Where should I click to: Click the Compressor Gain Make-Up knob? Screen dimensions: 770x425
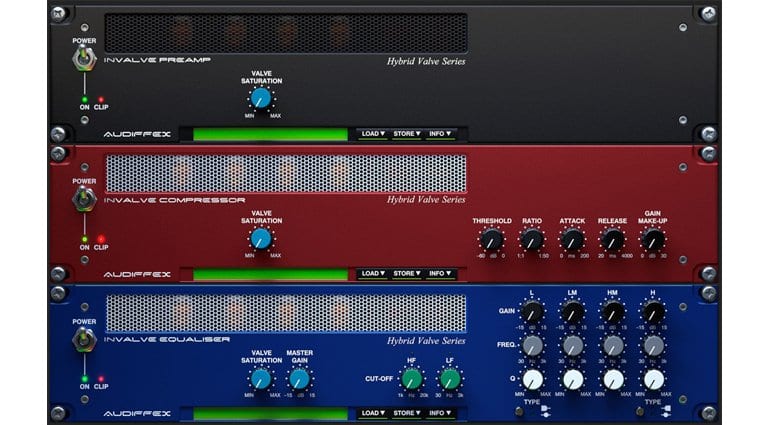(x=653, y=240)
